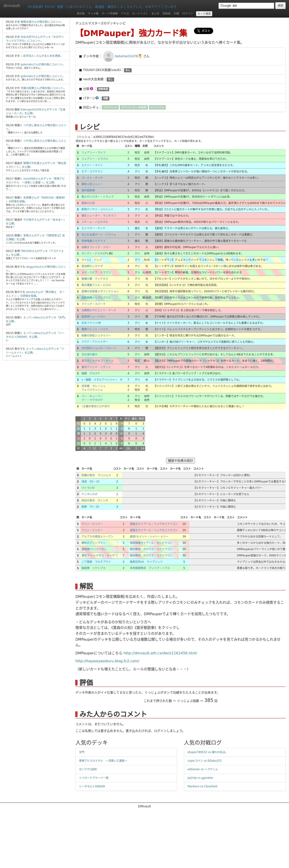Open hayasiyasiduru.blog.fc2.com link
This screenshot has width=289, height=868.
(x=107, y=661)
